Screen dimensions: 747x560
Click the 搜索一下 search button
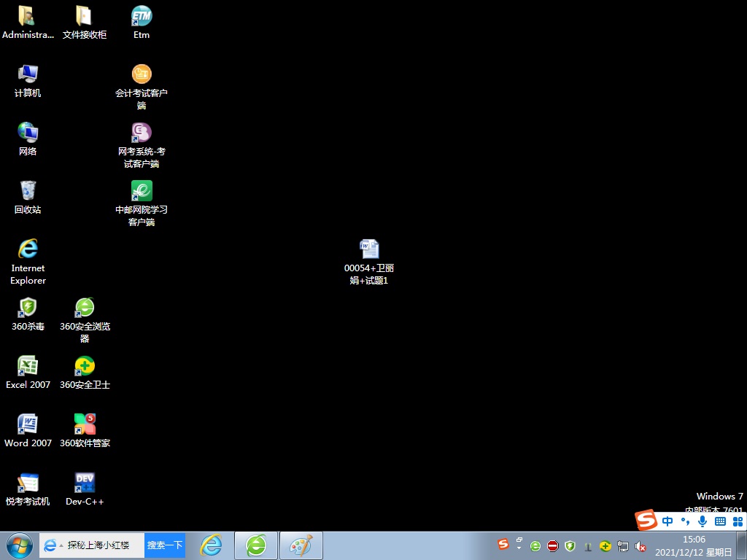(165, 545)
